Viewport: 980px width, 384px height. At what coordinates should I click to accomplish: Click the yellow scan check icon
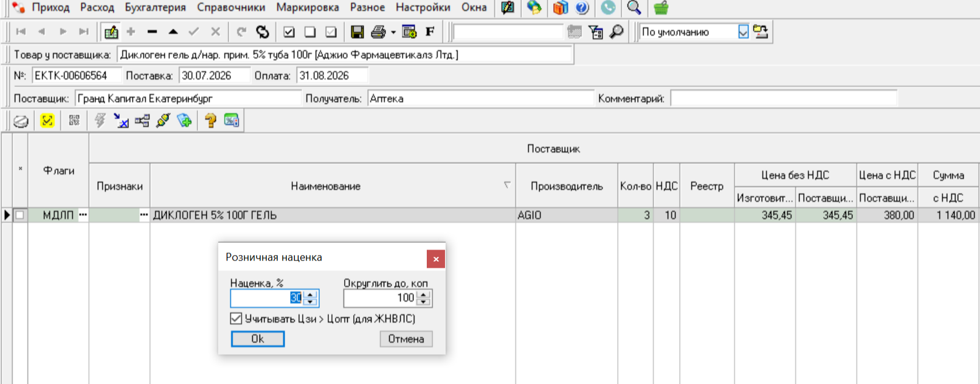47,120
